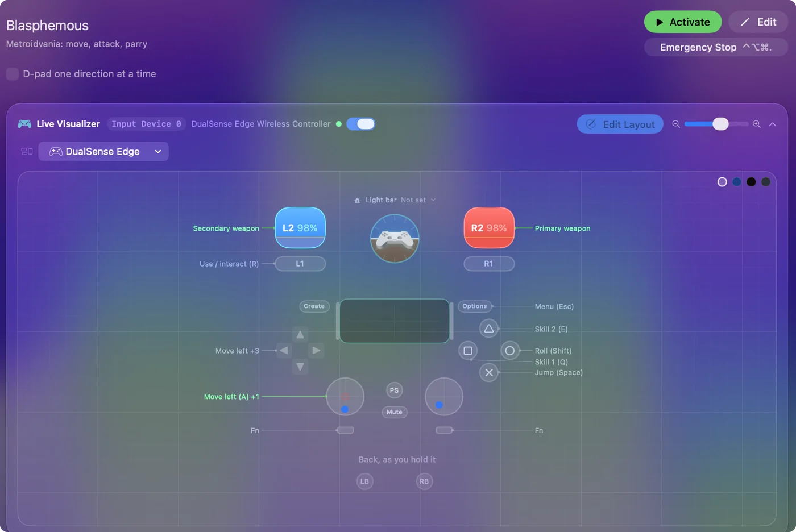Select the left analog stick

coord(345,397)
